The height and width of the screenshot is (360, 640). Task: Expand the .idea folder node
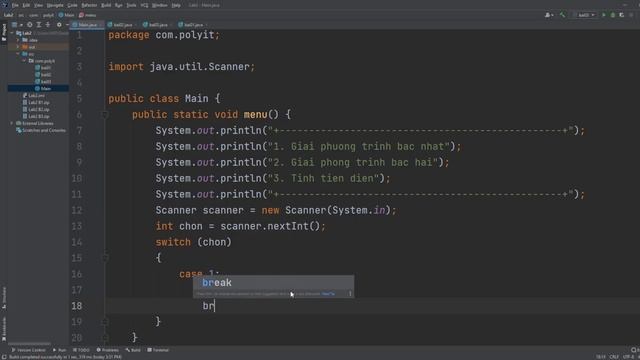pos(18,40)
